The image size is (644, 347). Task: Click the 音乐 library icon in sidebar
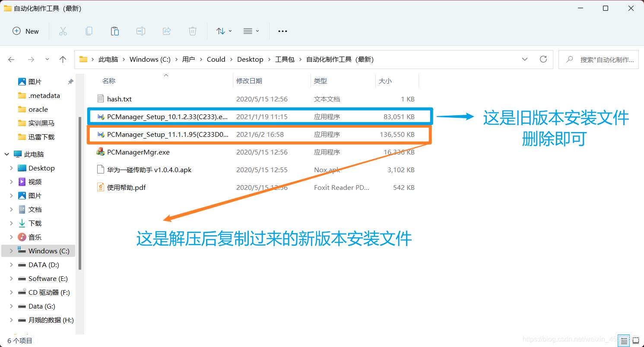(x=22, y=237)
